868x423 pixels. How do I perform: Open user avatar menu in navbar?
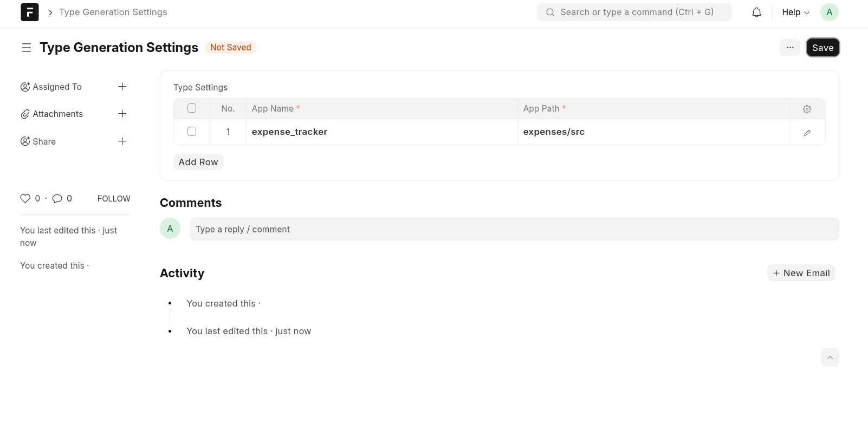tap(829, 12)
